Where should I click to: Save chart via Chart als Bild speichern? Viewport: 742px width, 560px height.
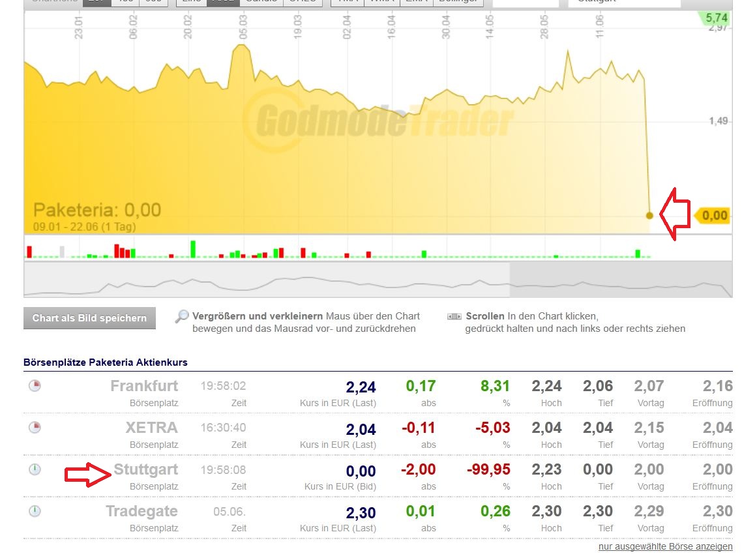pyautogui.click(x=89, y=318)
